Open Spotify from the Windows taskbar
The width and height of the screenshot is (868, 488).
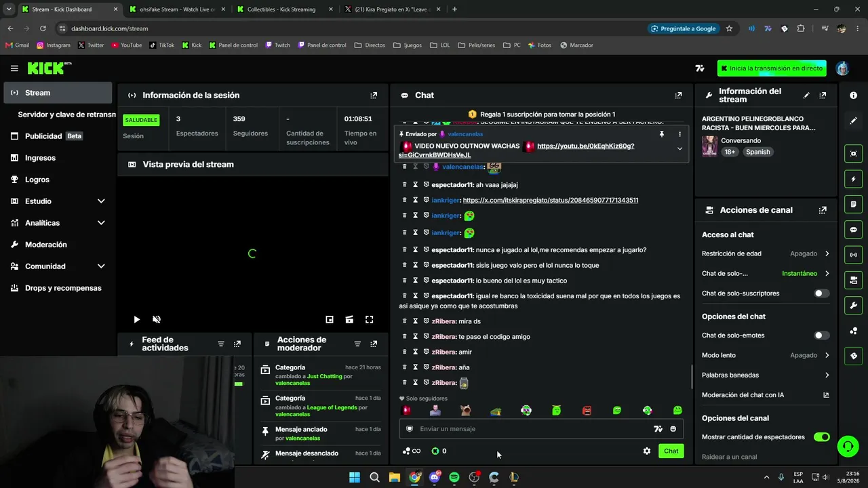click(454, 477)
